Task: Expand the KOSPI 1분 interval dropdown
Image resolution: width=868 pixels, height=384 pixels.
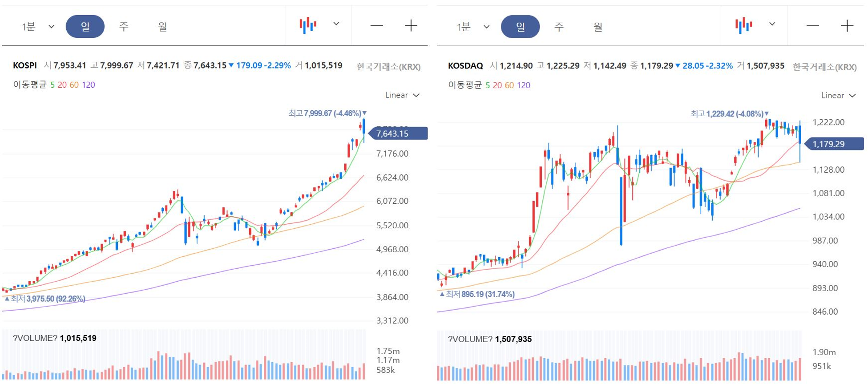Action: coord(38,27)
